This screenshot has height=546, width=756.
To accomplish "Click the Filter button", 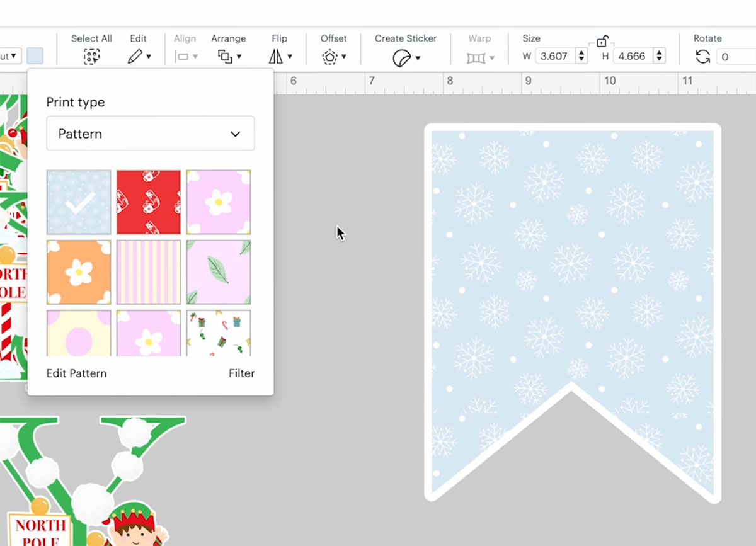I will [x=242, y=373].
